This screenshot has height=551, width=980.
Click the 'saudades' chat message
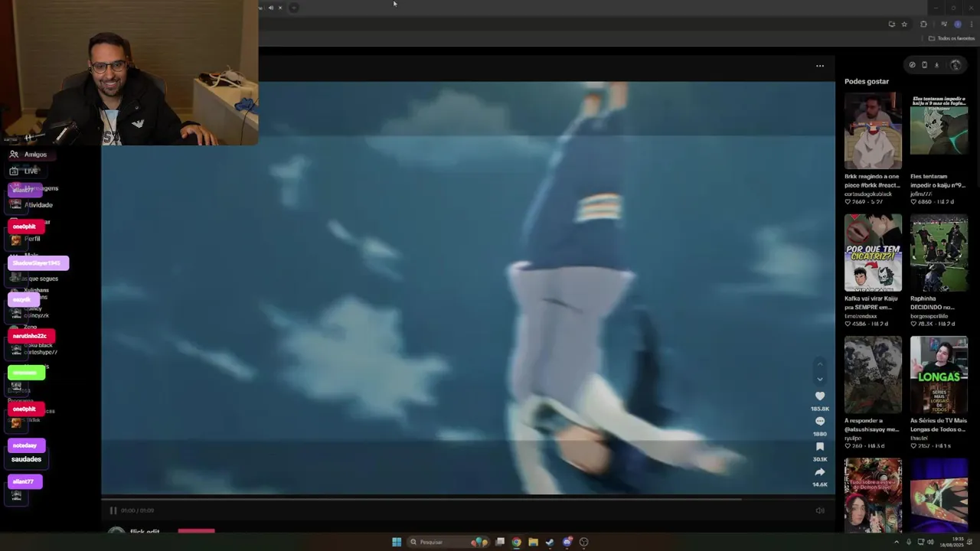[x=26, y=459]
